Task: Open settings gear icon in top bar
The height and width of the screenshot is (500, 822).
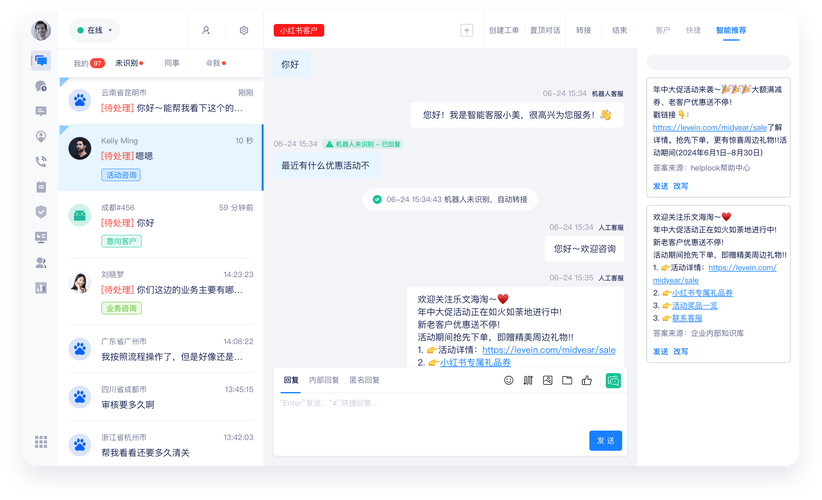Action: point(244,31)
